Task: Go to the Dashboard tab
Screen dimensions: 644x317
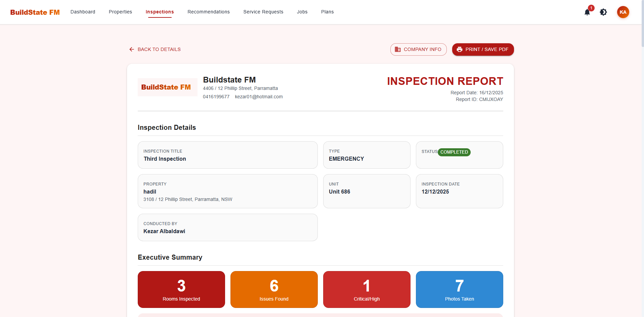Action: point(83,12)
